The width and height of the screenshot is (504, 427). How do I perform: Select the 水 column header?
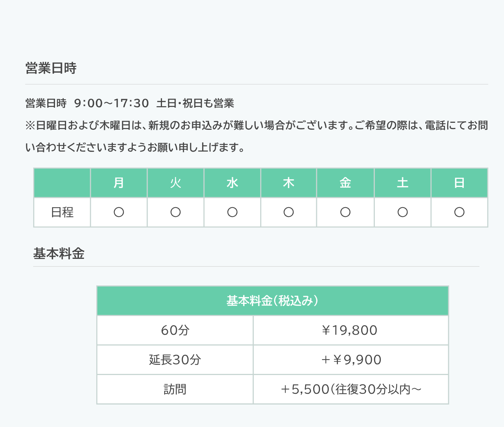pyautogui.click(x=232, y=183)
